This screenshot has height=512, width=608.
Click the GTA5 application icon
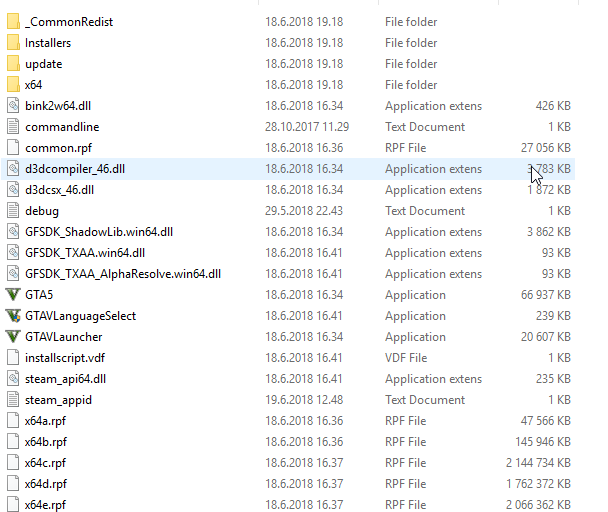click(x=13, y=294)
